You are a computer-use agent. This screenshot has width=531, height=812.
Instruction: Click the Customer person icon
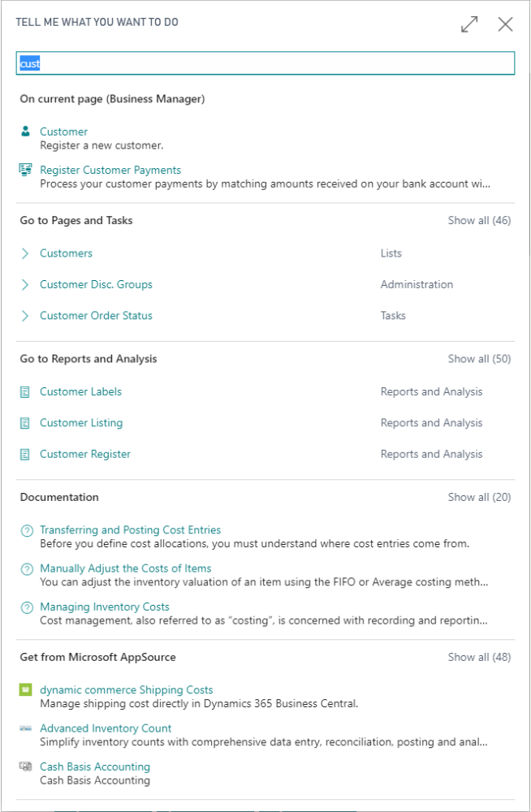(x=25, y=131)
